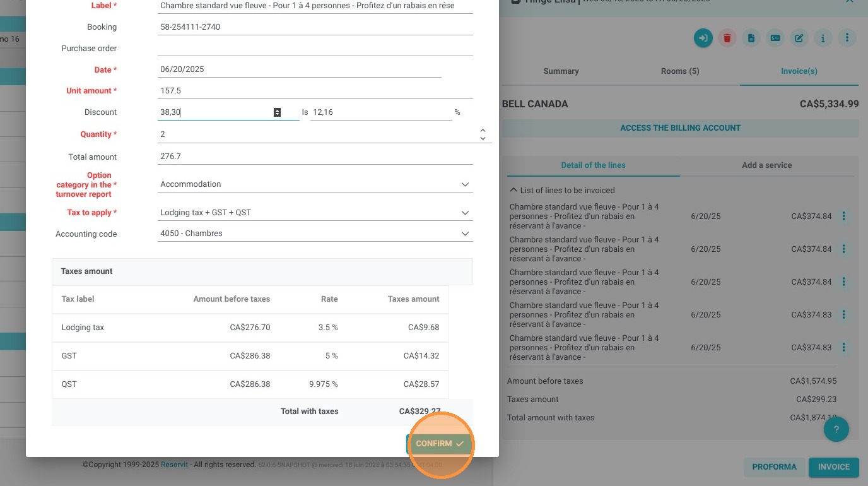The height and width of the screenshot is (486, 868).
Task: Click the discount percent field 12,16
Action: tap(381, 112)
